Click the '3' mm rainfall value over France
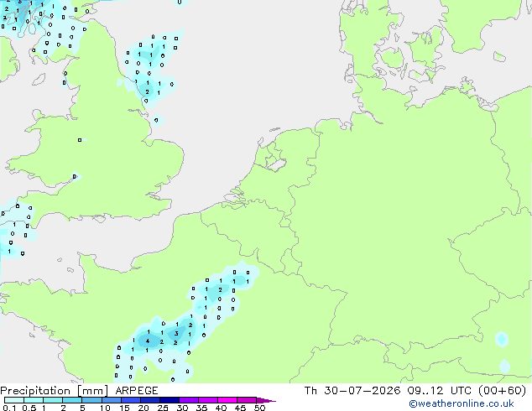 (176, 333)
